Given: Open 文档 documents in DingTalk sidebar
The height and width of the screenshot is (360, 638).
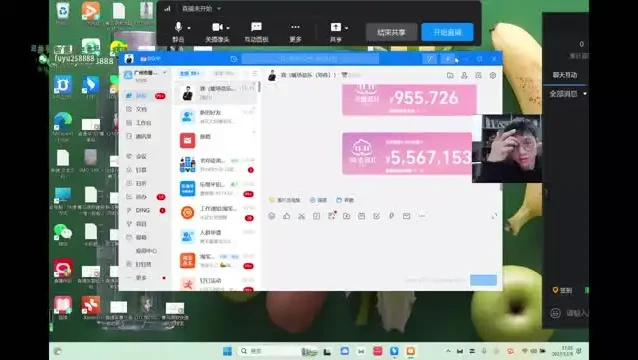Looking at the screenshot, I should [x=141, y=109].
